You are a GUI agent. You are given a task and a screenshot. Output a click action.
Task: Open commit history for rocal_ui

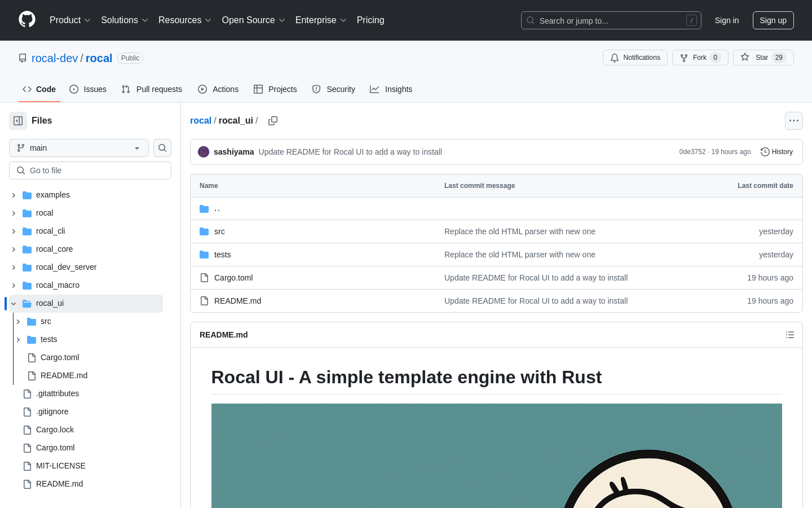pyautogui.click(x=776, y=152)
